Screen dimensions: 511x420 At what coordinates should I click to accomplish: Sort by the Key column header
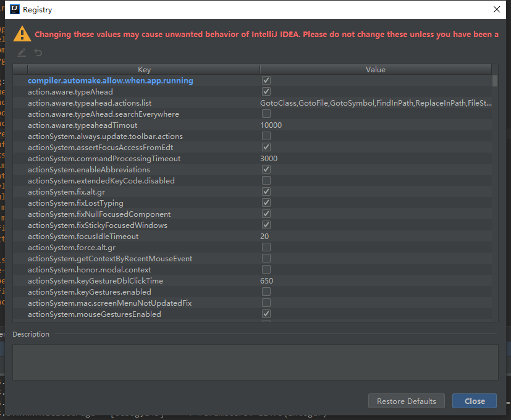[x=144, y=69]
